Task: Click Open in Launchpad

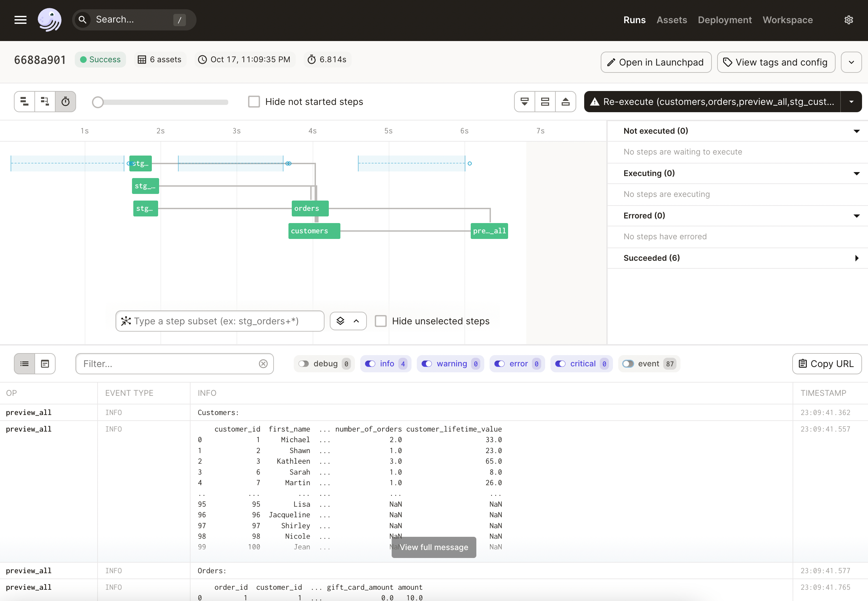Action: (x=656, y=62)
